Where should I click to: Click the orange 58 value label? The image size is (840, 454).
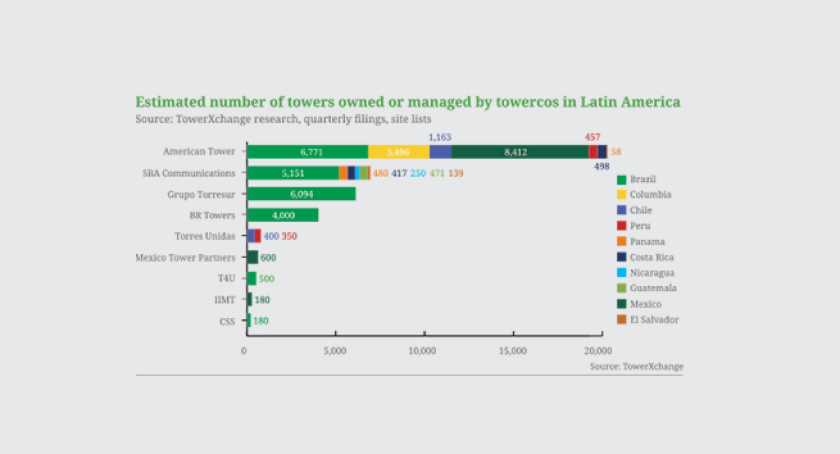point(616,152)
